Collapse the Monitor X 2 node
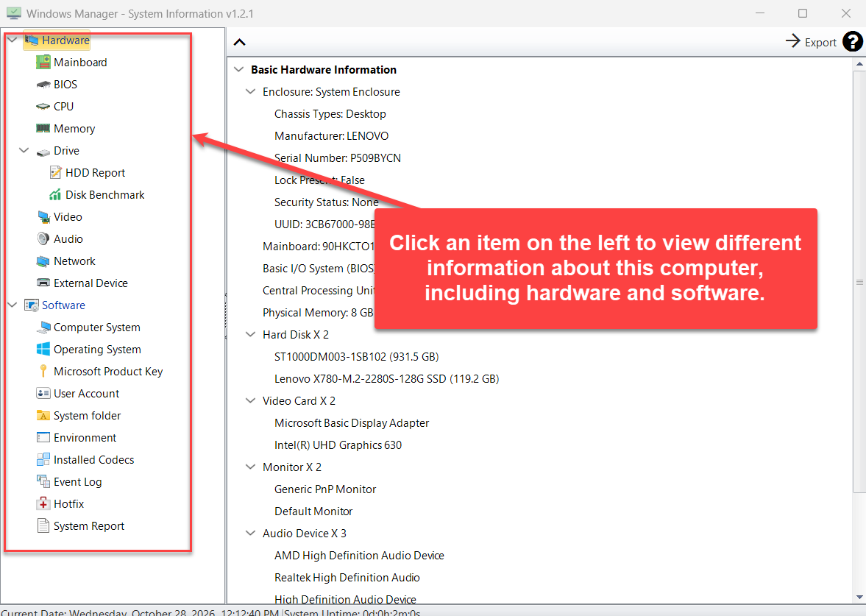This screenshot has width=866, height=616. pos(250,467)
